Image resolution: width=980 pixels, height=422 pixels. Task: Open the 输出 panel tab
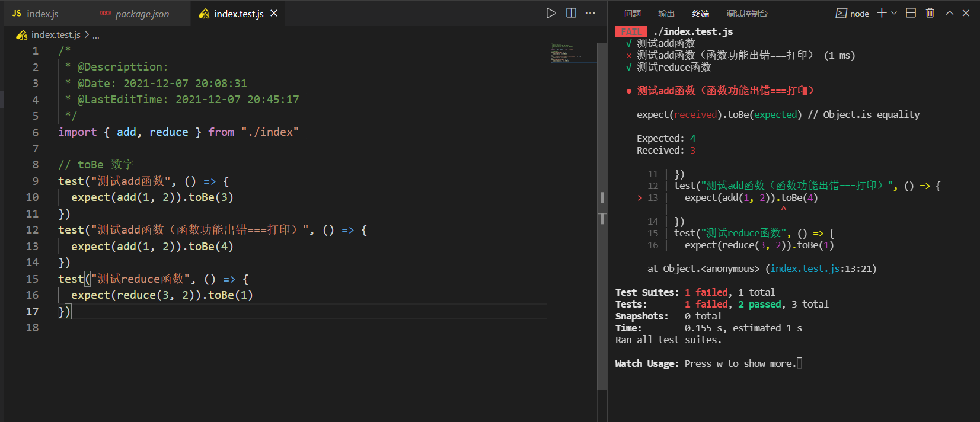pos(666,14)
